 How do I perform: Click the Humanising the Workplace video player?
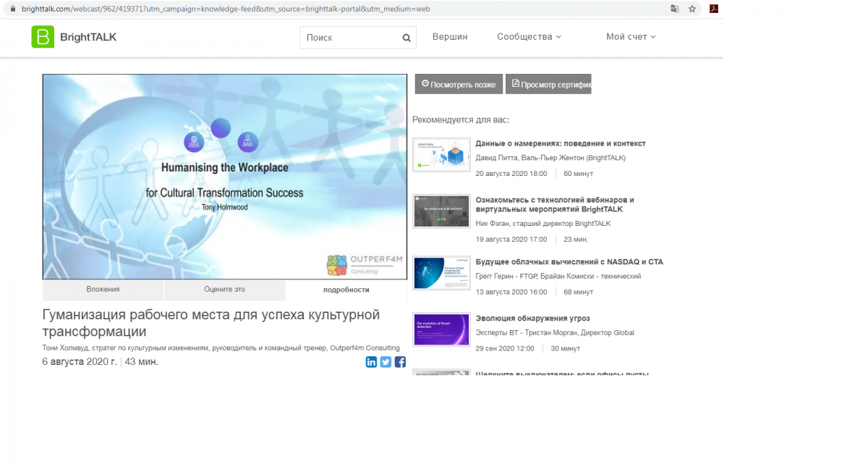[224, 176]
